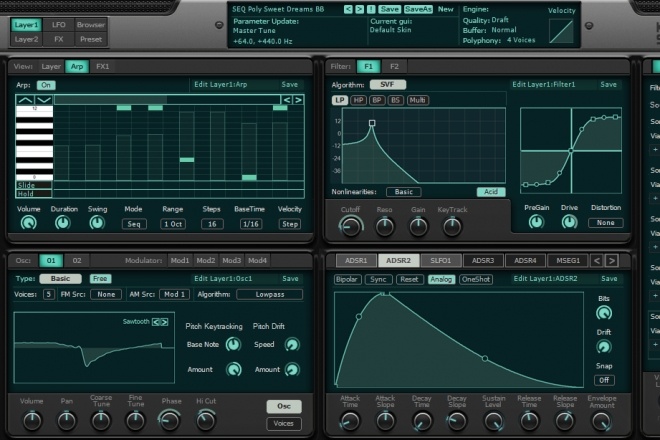The image size is (660, 440).
Task: Open the BaseTime dropdown showing 1/16
Action: click(x=250, y=224)
